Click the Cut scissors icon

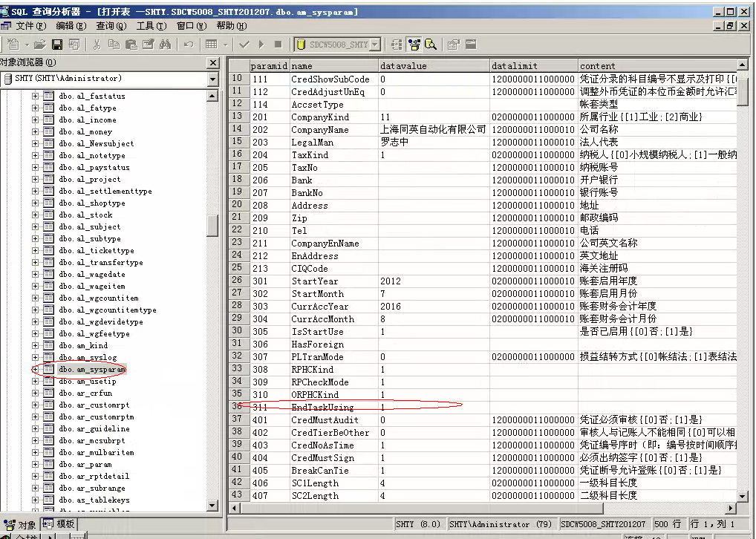tap(98, 45)
